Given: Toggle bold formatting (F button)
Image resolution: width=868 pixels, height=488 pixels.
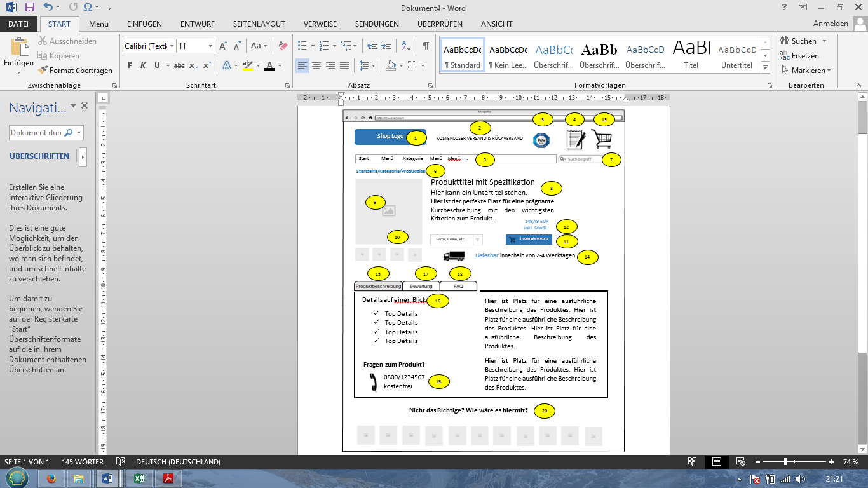Looking at the screenshot, I should click(x=130, y=65).
